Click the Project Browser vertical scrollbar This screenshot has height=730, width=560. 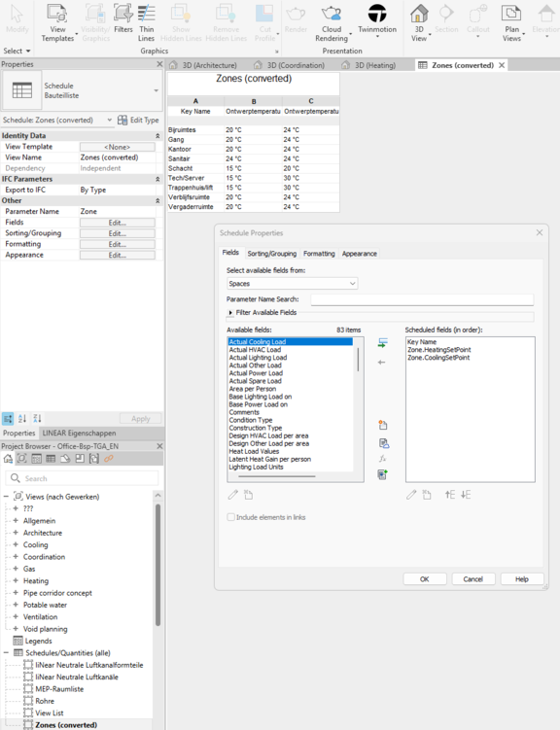click(x=157, y=564)
